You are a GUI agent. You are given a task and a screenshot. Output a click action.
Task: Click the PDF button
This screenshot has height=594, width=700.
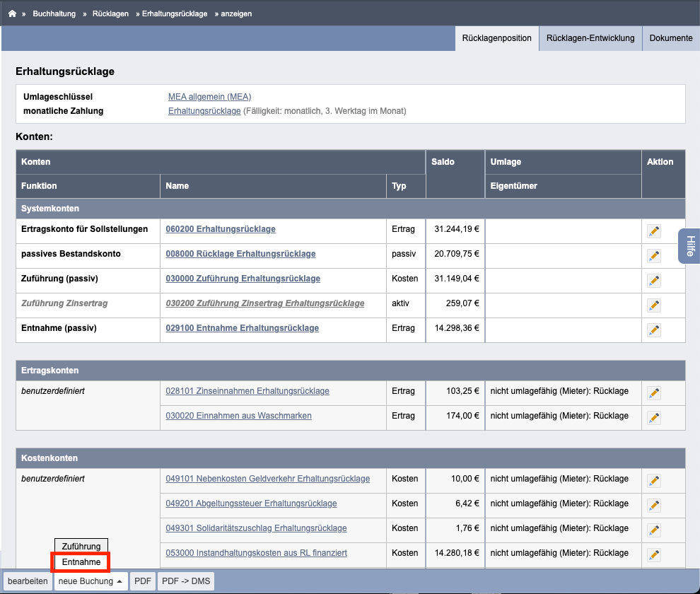(143, 581)
